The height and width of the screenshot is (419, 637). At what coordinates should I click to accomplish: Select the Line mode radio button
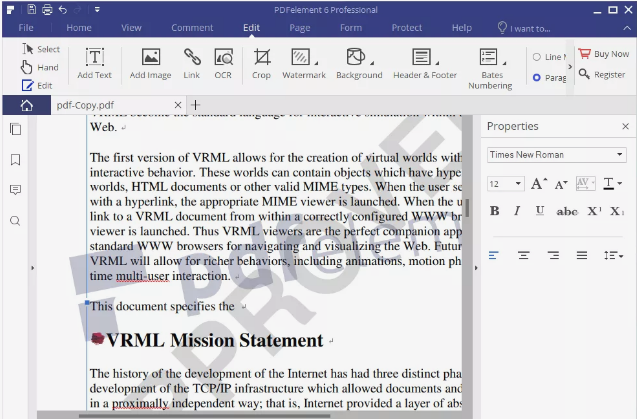tap(537, 57)
